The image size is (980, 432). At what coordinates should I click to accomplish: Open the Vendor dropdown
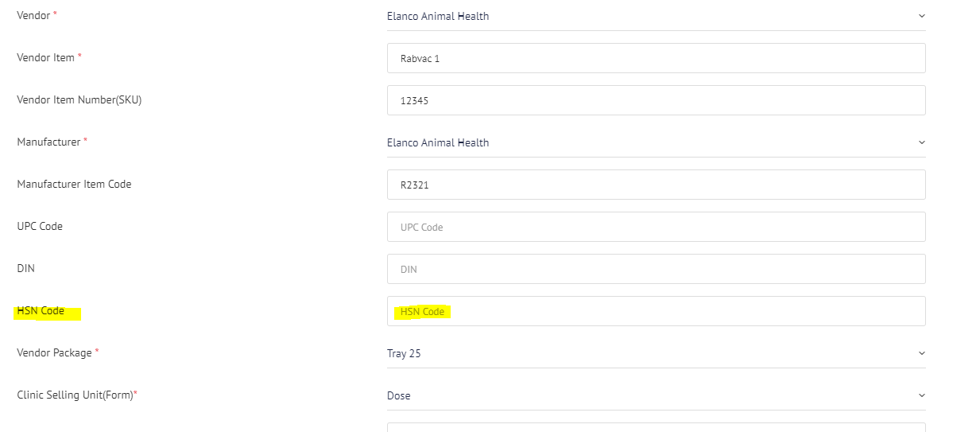point(656,16)
